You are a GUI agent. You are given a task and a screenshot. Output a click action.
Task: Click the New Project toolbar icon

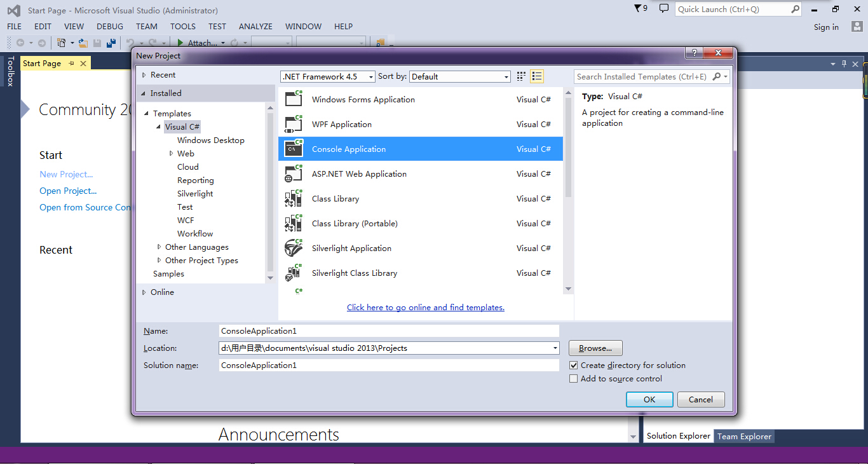(x=62, y=43)
